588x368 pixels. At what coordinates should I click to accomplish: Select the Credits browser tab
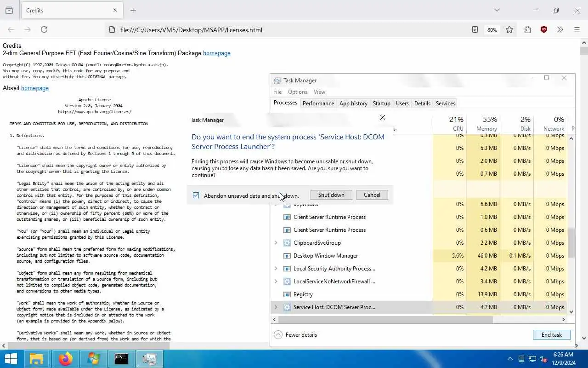pyautogui.click(x=72, y=10)
